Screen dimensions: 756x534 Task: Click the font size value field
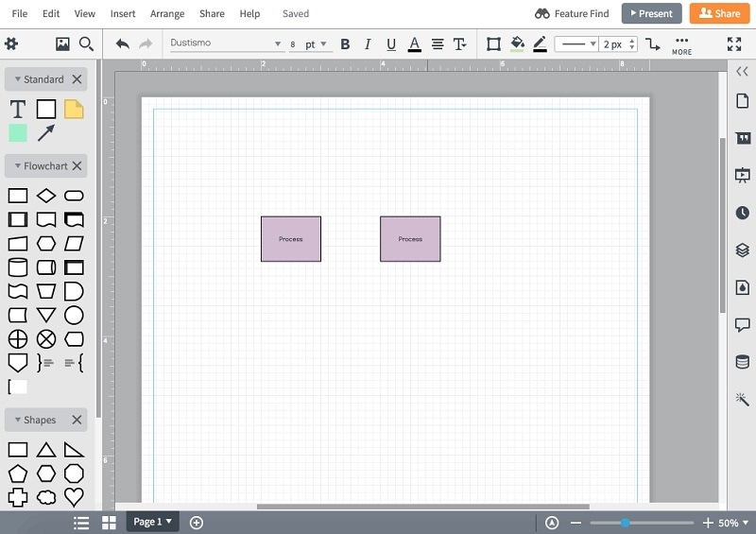click(293, 44)
